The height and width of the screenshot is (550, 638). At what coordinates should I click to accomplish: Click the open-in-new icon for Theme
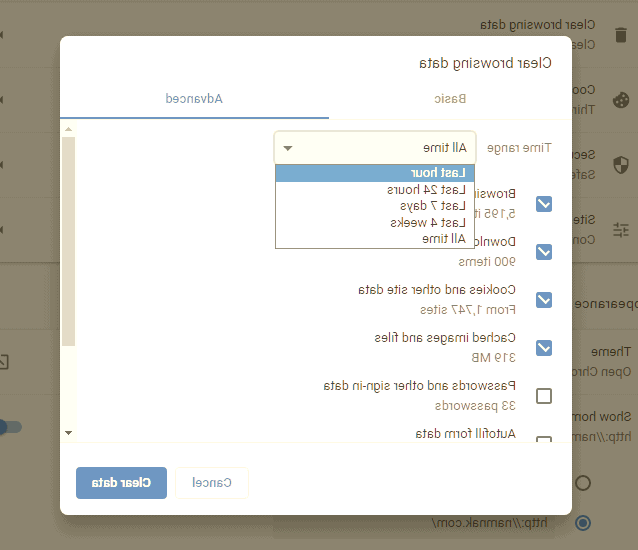[x=3, y=361]
